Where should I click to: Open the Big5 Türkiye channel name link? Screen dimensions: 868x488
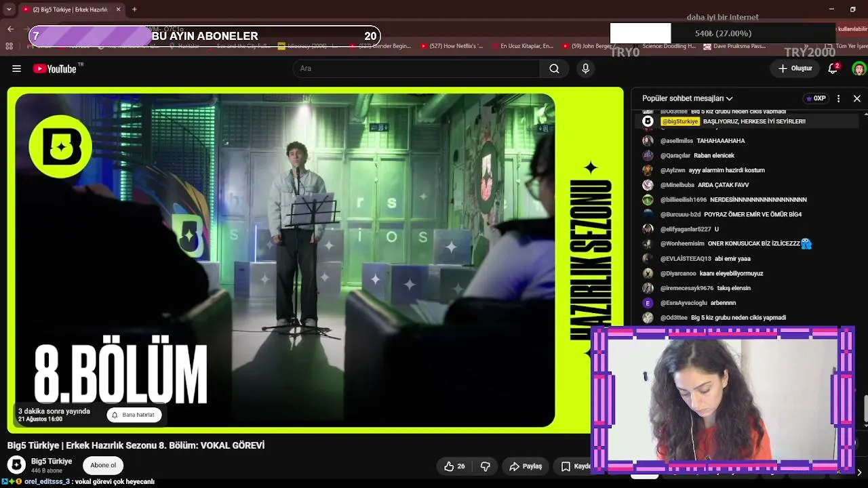coord(52,461)
